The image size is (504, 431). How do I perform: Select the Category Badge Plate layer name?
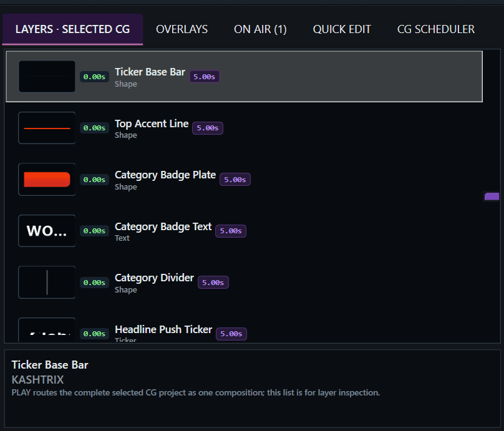click(165, 175)
